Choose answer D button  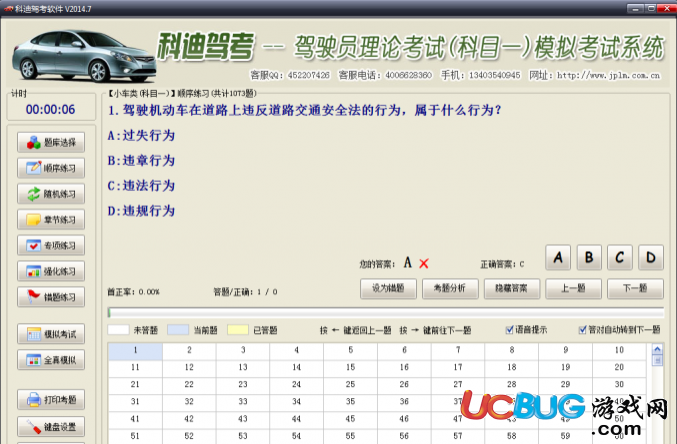651,258
